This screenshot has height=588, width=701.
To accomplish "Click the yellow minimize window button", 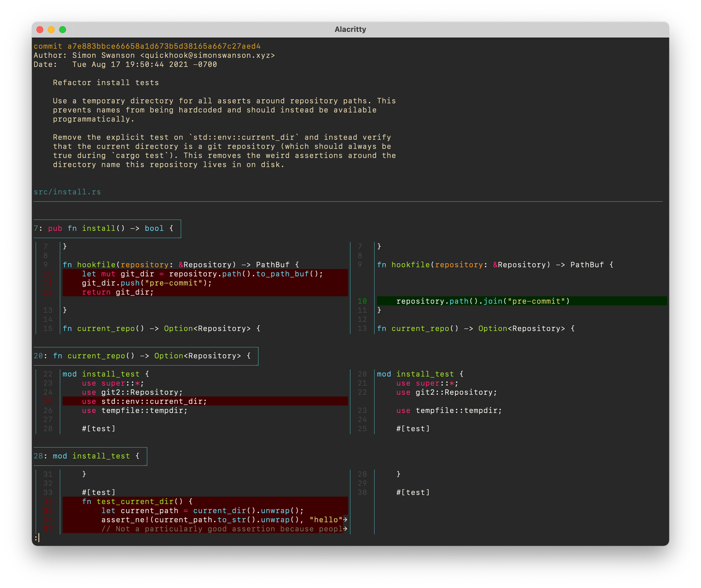I will pos(51,30).
